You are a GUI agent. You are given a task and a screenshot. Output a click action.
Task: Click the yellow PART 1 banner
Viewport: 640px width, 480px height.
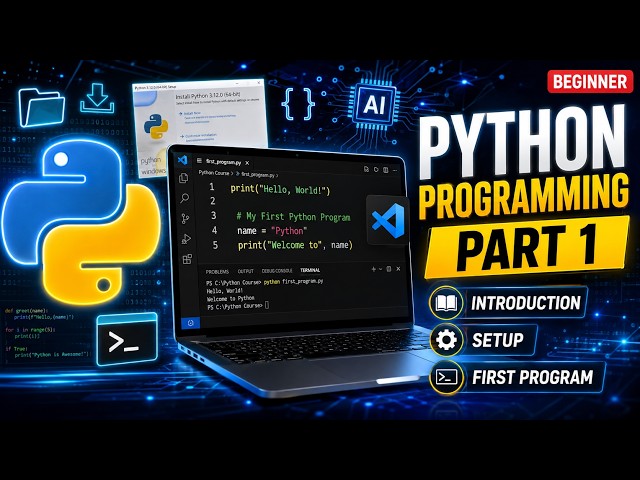[527, 246]
